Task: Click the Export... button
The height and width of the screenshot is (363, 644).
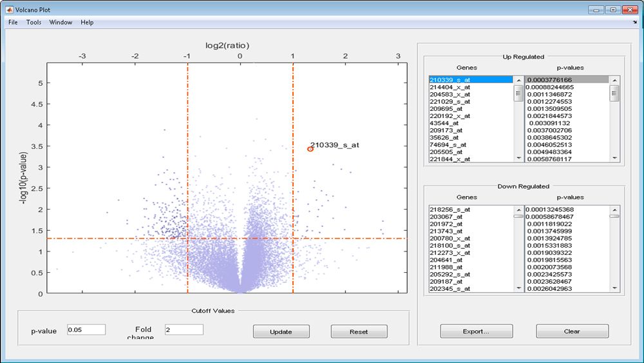Action: click(477, 331)
